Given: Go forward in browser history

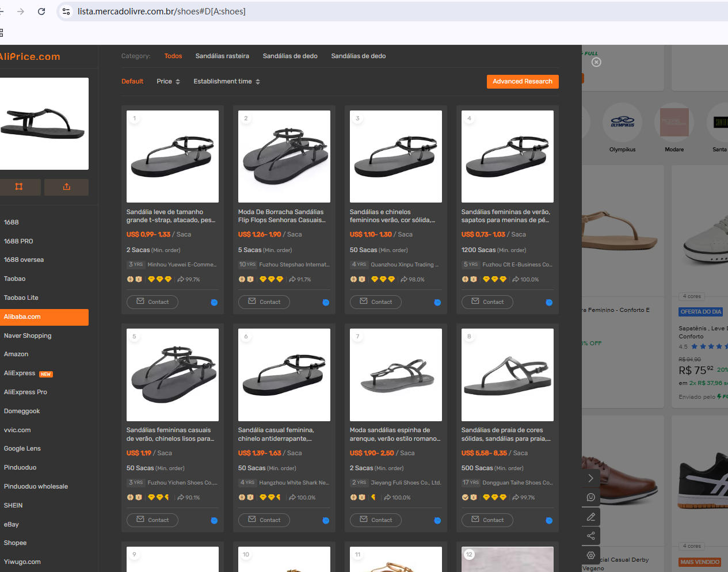Looking at the screenshot, I should click(21, 12).
